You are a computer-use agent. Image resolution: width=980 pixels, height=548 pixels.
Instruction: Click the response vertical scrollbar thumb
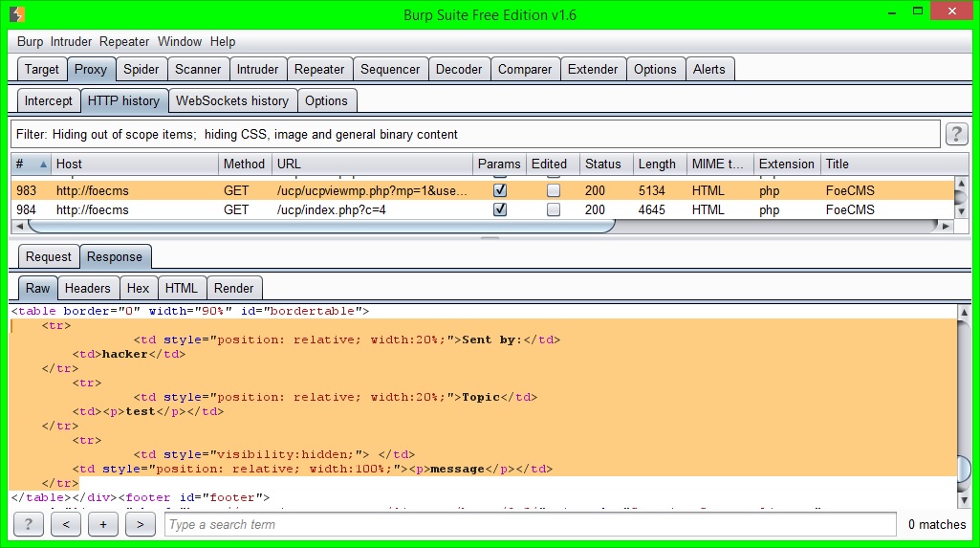click(x=965, y=468)
